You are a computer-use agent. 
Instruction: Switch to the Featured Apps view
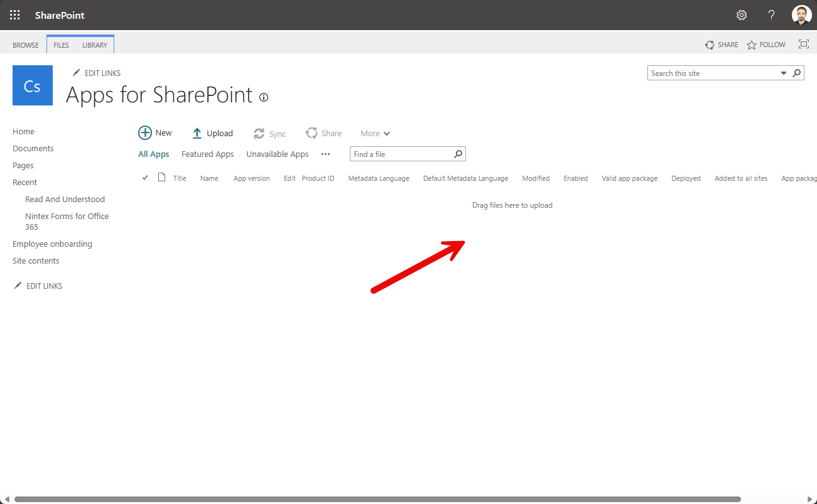click(x=207, y=154)
